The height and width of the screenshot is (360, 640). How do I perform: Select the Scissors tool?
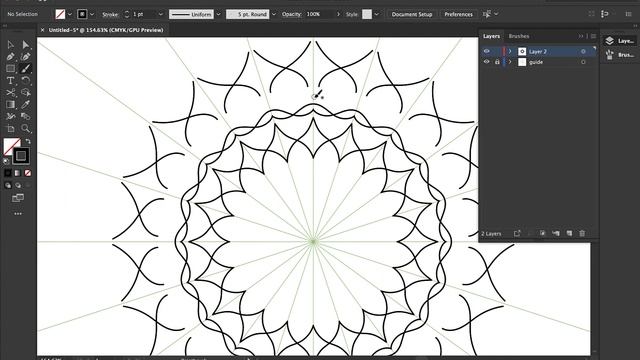[11, 93]
